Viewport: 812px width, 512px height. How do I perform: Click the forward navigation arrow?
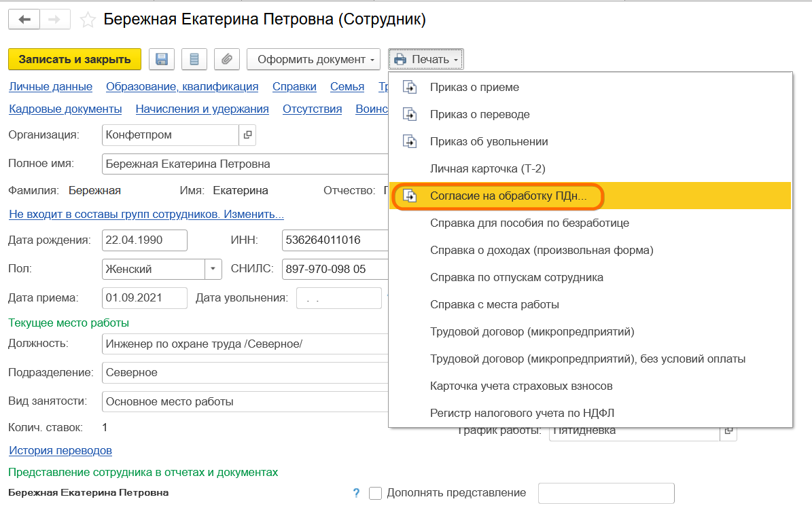pyautogui.click(x=55, y=20)
